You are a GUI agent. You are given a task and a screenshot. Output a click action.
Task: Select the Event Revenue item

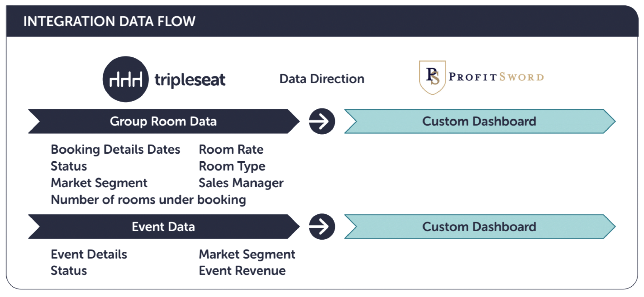pos(242,271)
